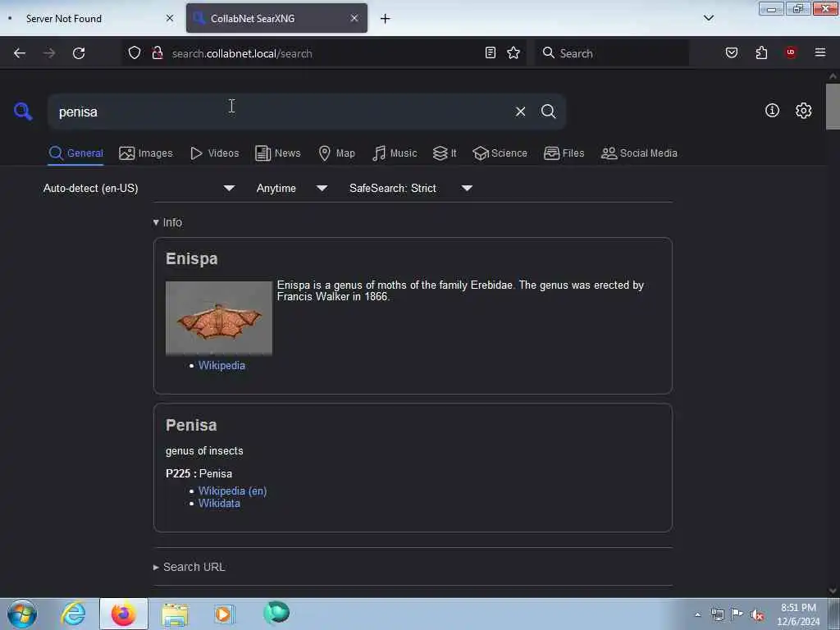
Task: Click the SearXNG magnifier logo
Action: pos(23,112)
